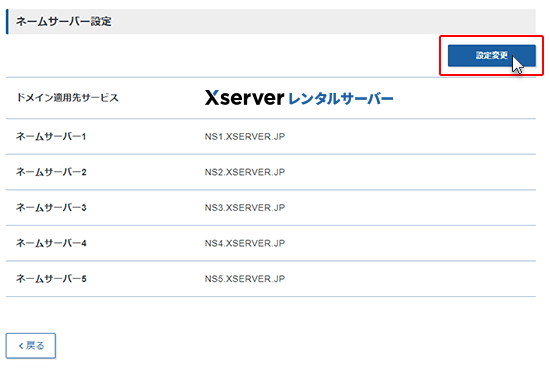Click the NS4.XSERVER.JP value

tap(245, 243)
